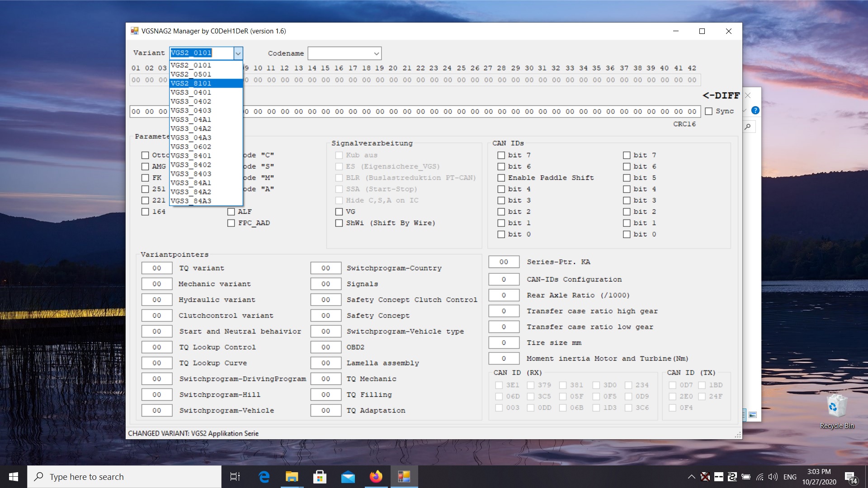Click the Microsoft Store taskbar icon
The image size is (868, 488).
click(320, 477)
